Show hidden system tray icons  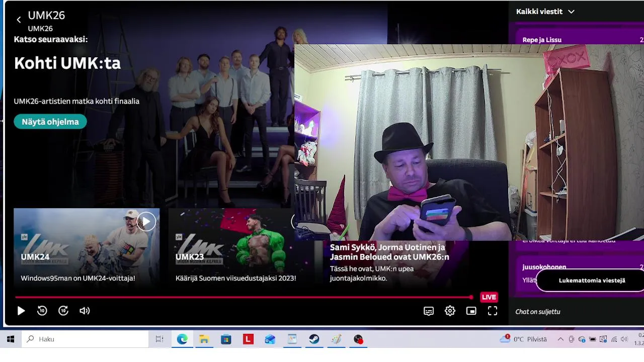pyautogui.click(x=560, y=339)
